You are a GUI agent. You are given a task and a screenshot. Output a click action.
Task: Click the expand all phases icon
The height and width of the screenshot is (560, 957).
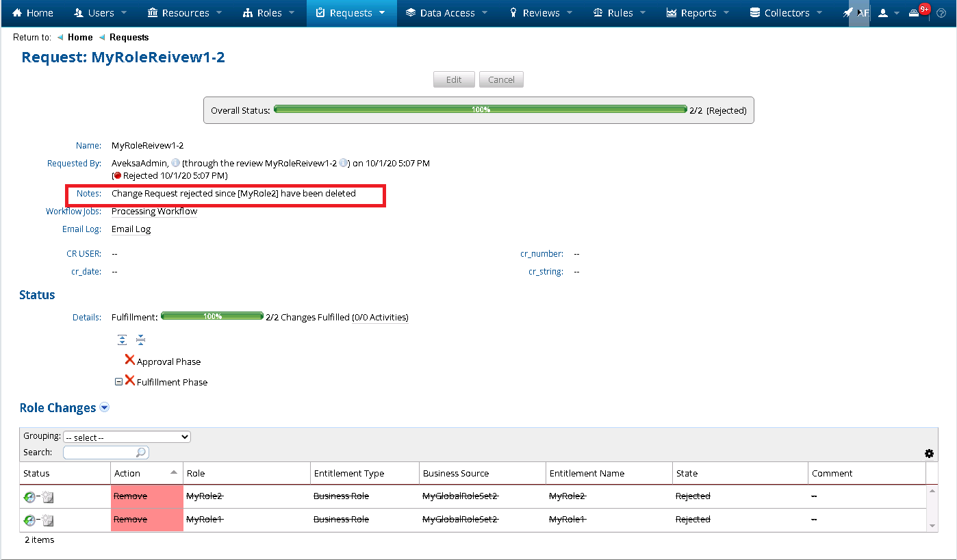point(122,340)
